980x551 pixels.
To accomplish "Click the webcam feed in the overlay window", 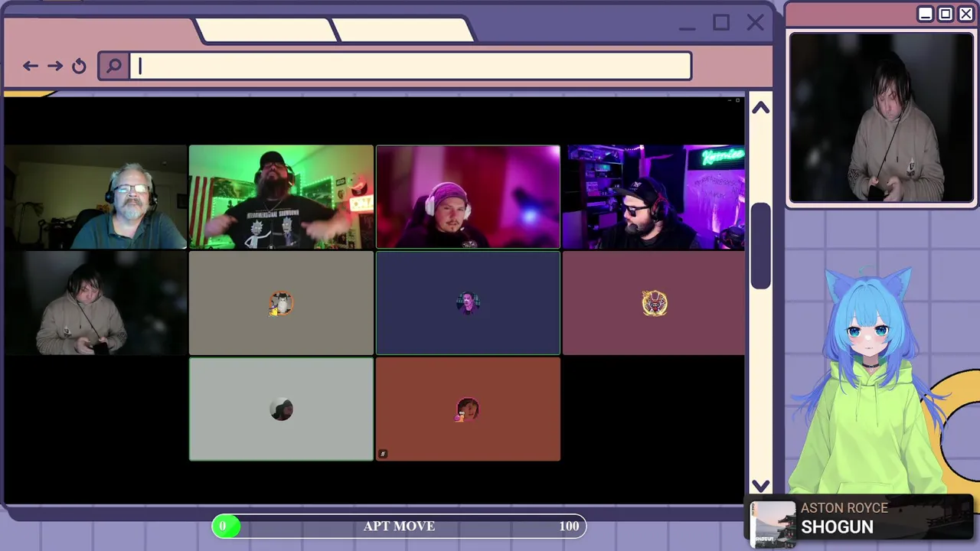I will [881, 118].
